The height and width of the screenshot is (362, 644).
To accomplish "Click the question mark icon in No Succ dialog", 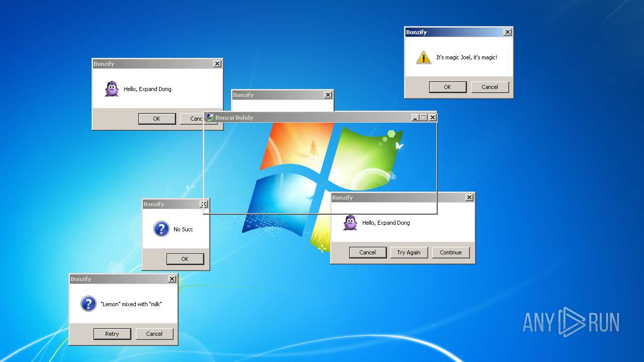I will 161,229.
